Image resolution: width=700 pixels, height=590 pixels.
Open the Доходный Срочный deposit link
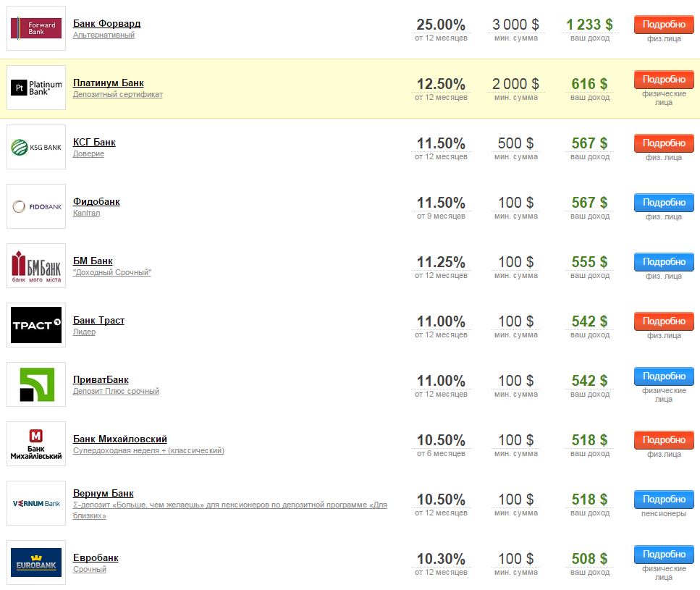click(x=111, y=273)
